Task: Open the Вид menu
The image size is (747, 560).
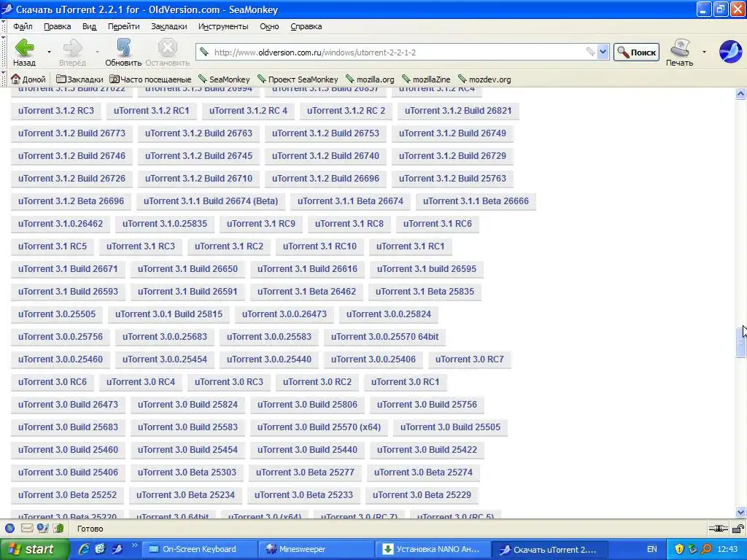Action: (x=90, y=27)
